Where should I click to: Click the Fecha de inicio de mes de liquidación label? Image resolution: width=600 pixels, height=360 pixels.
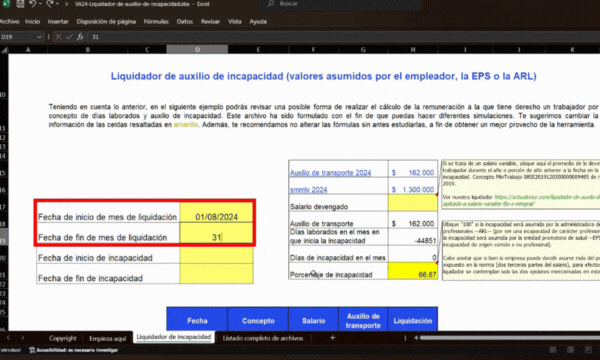(108, 217)
